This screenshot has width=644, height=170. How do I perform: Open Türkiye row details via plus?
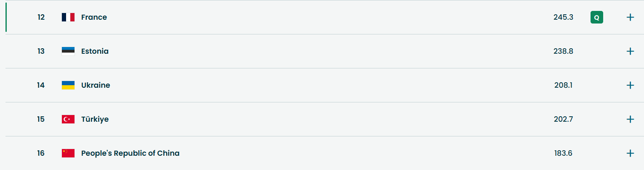pyautogui.click(x=630, y=119)
